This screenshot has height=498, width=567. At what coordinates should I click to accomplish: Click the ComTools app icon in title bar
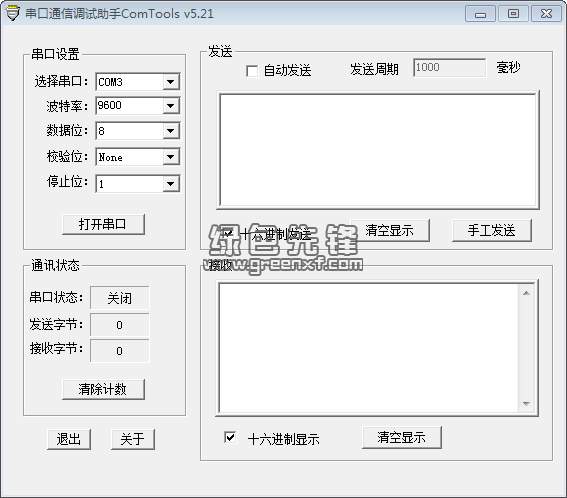click(x=13, y=13)
